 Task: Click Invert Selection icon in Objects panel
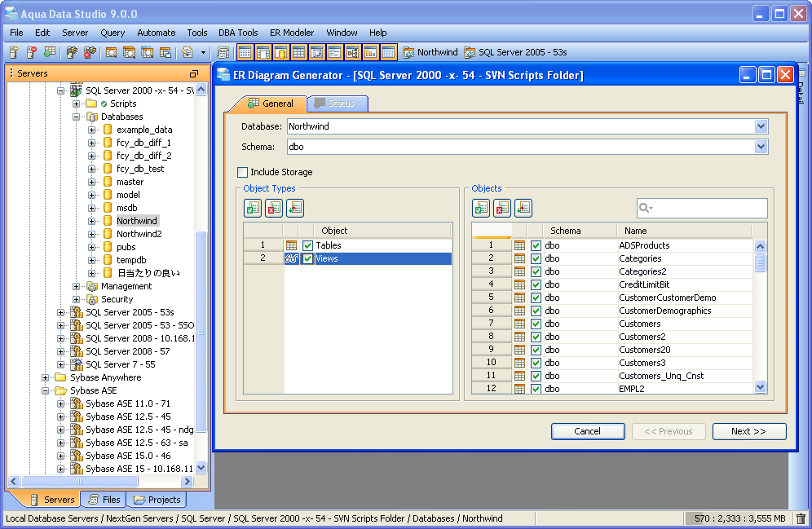pos(523,209)
